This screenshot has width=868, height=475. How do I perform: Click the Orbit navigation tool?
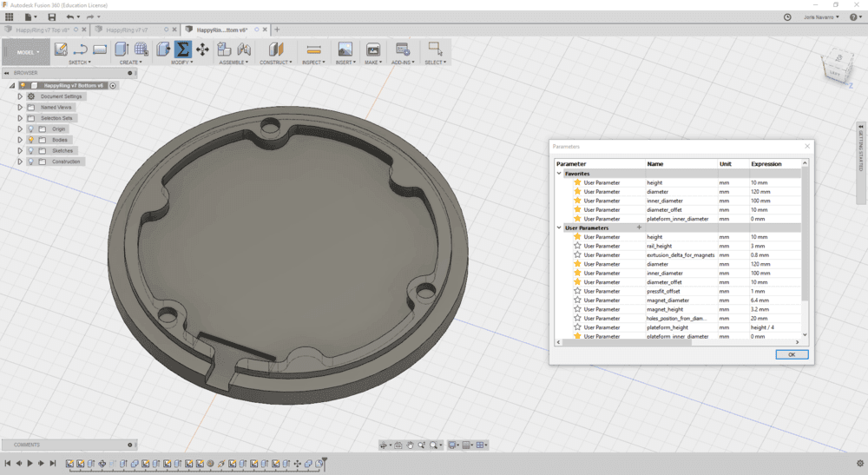coord(383,445)
